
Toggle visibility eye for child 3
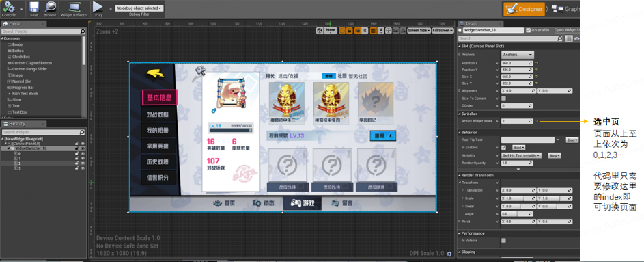(83, 168)
